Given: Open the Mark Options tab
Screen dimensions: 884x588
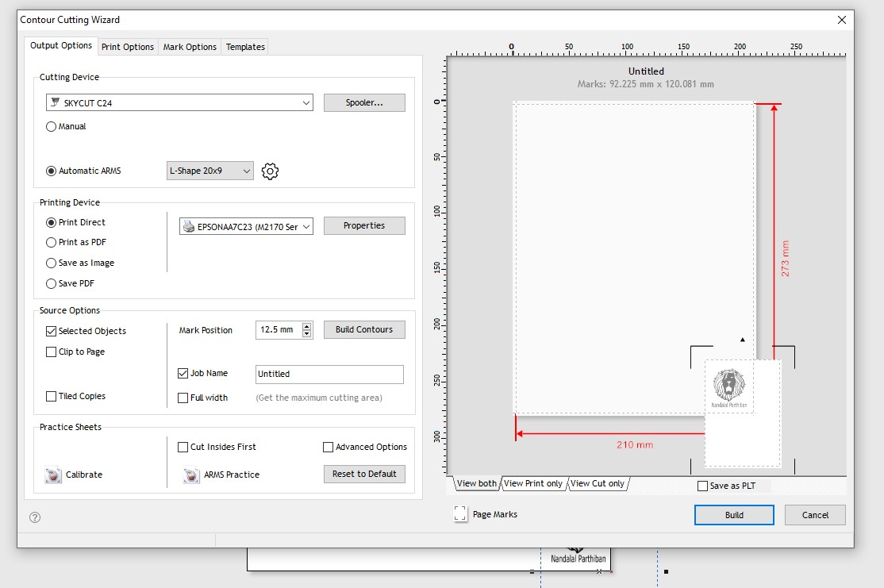Looking at the screenshot, I should 190,47.
